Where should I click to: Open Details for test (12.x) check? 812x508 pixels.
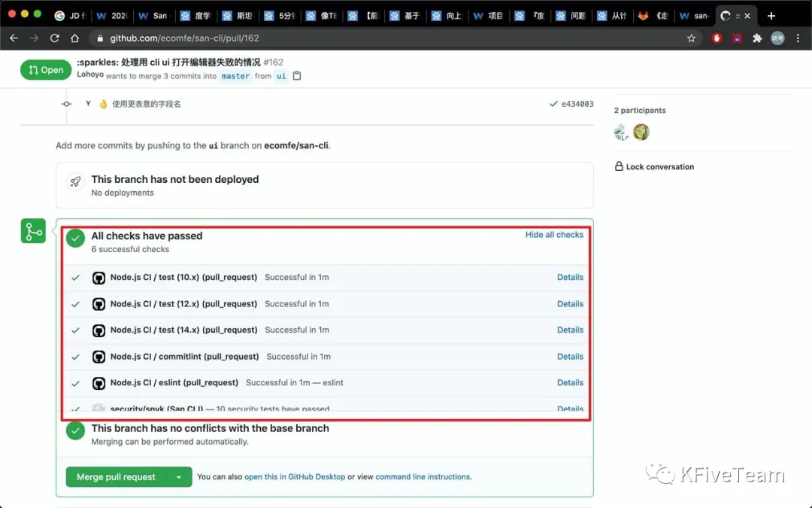click(570, 304)
